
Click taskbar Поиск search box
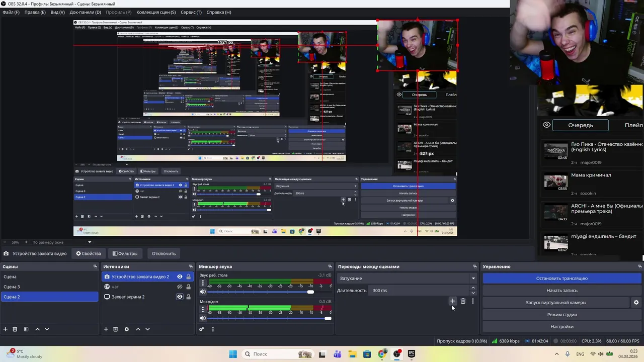[277, 354]
